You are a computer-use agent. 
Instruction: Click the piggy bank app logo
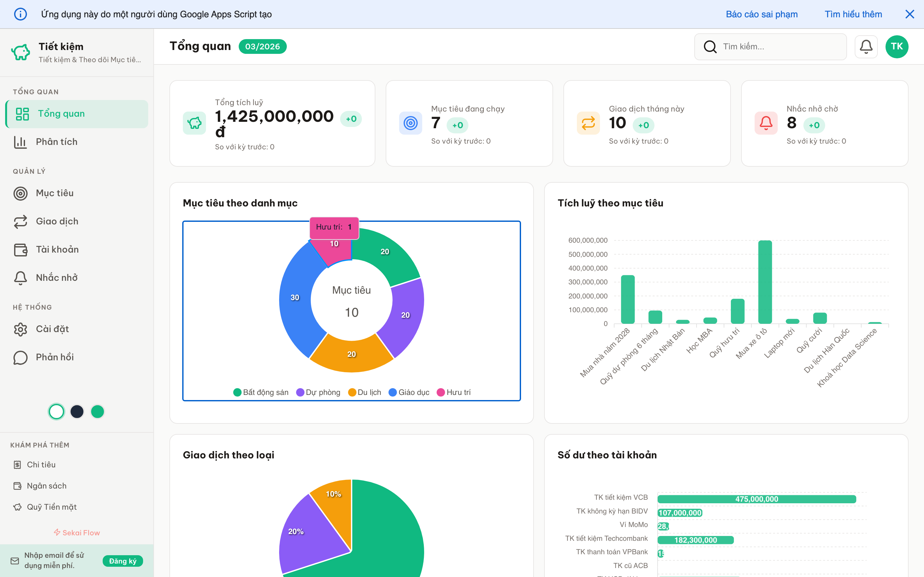[21, 52]
